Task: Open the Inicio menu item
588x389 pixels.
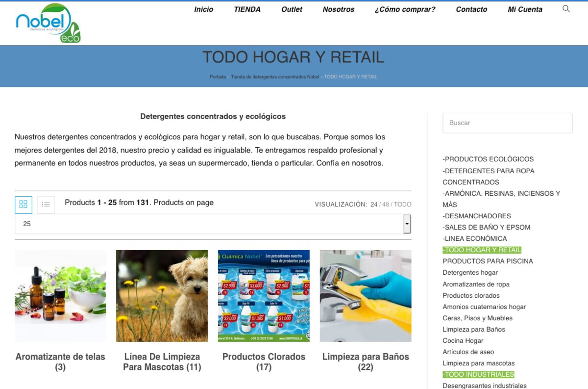Action: 203,9
